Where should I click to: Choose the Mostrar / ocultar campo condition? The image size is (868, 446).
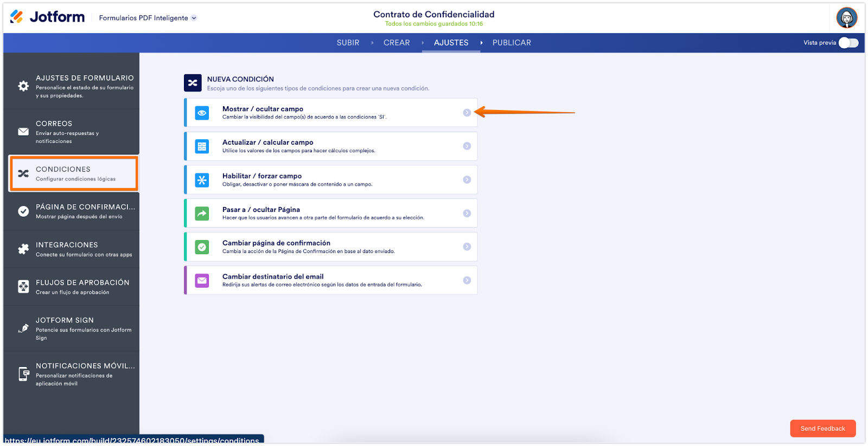[331, 113]
